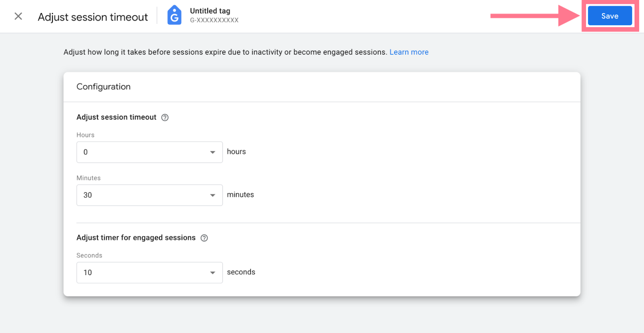Click the Hours dropdown arrow
The height and width of the screenshot is (333, 644).
pos(213,152)
